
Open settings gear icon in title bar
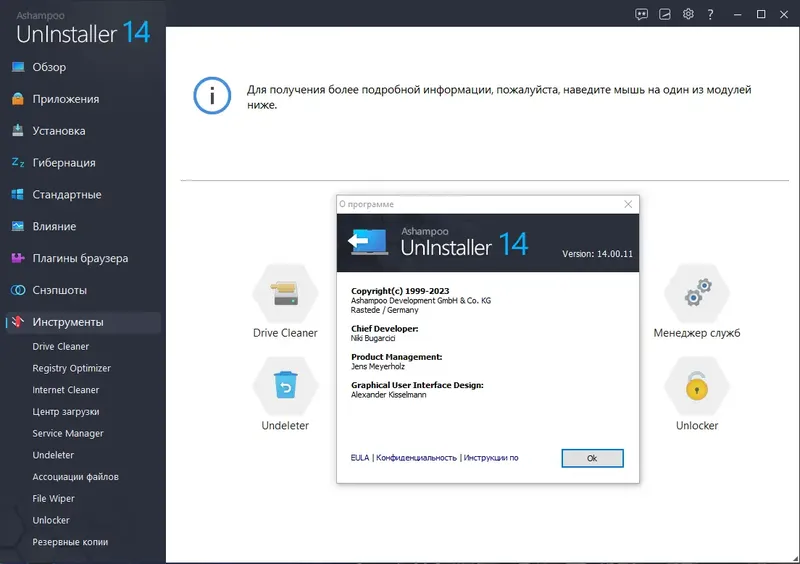[x=688, y=14]
